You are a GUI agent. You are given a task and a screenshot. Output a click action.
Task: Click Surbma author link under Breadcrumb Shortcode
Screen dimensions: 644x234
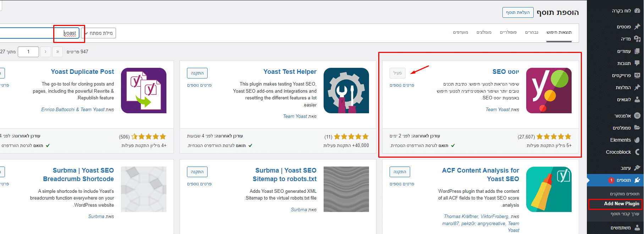coord(96,217)
